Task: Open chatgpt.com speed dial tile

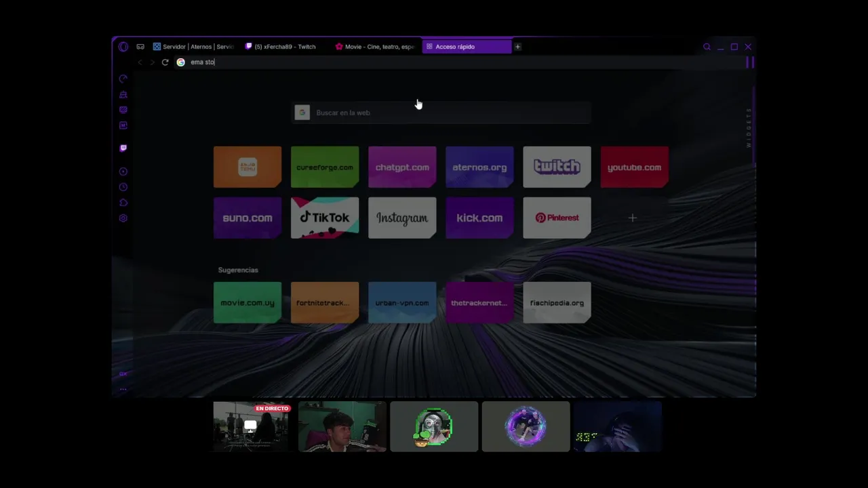Action: [402, 167]
